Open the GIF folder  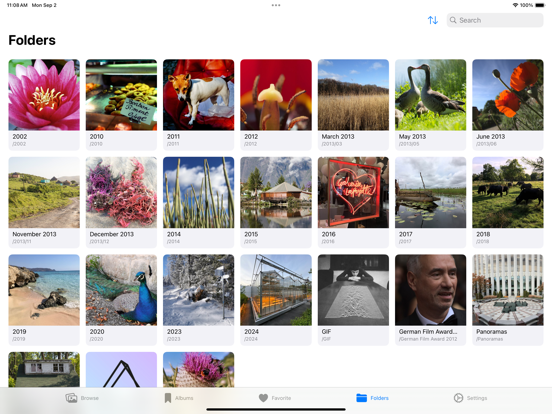353,300
